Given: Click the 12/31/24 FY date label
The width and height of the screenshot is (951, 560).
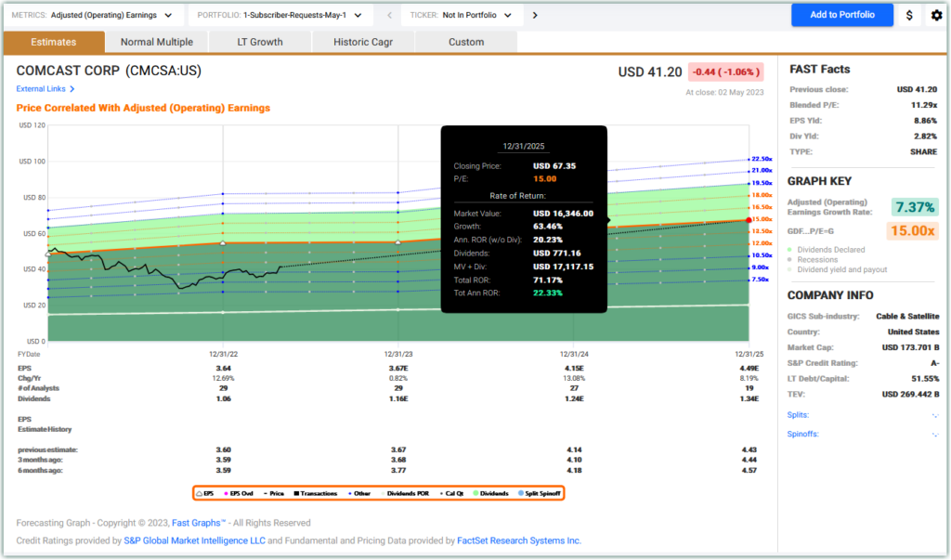Looking at the screenshot, I should (x=574, y=354).
